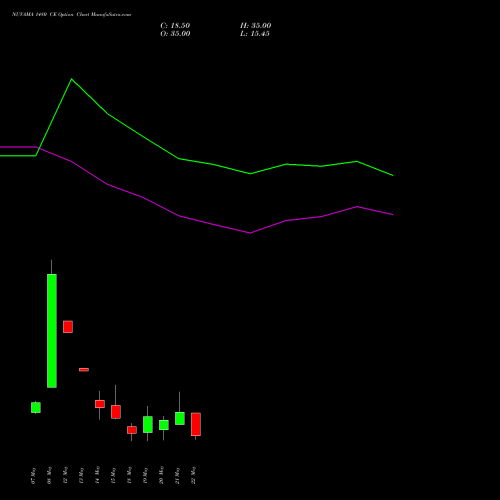The height and width of the screenshot is (500, 500).
Task: Click the close value C: 18.50
Action: pos(175,25)
